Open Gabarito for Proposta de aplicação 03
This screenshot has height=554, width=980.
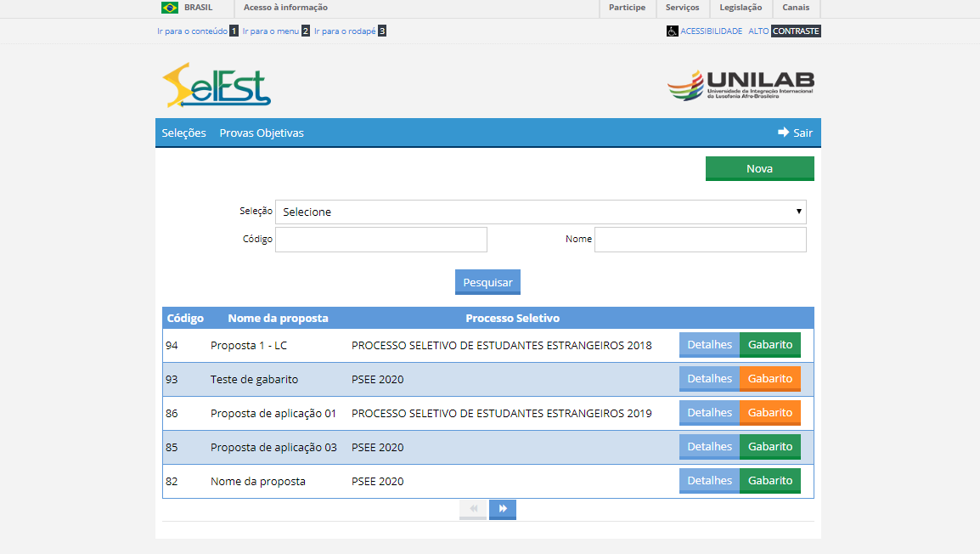[x=769, y=447]
